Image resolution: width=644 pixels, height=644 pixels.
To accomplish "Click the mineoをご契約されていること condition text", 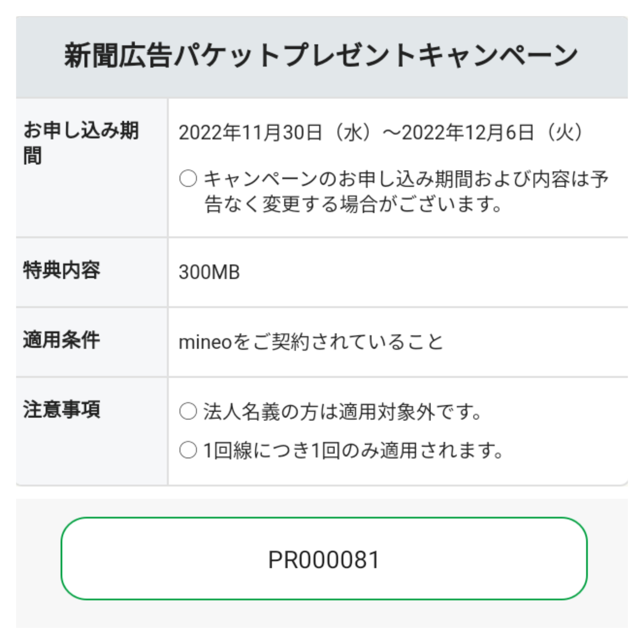I will tap(311, 342).
